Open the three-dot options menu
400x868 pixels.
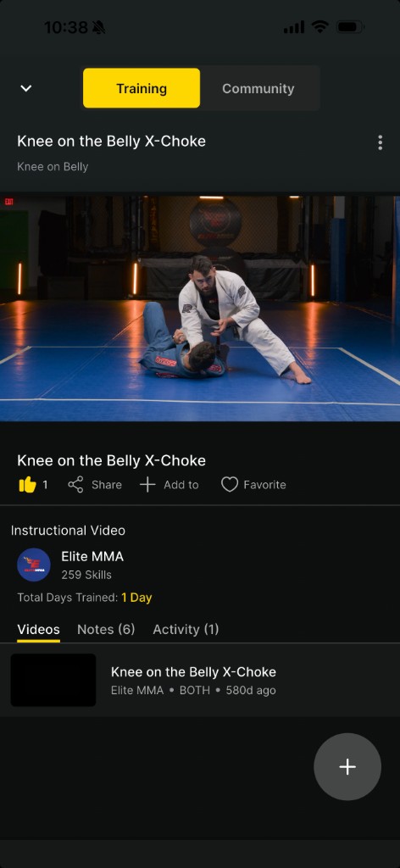tap(380, 142)
